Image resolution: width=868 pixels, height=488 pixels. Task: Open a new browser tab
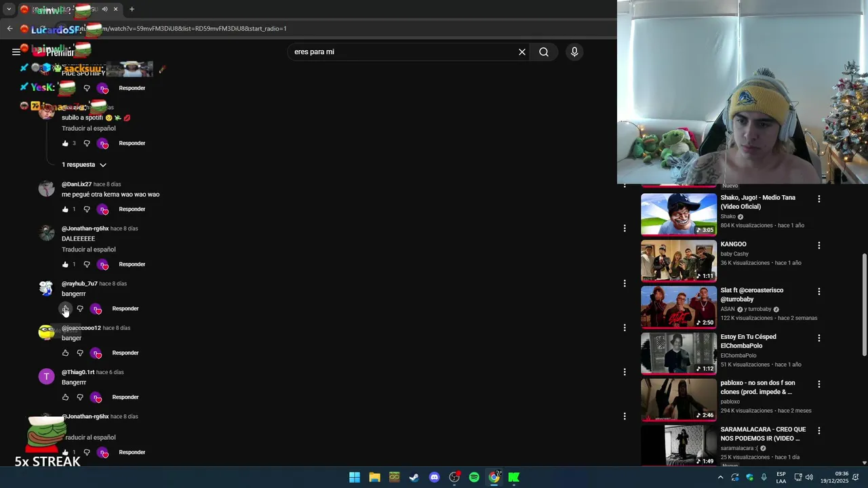132,9
